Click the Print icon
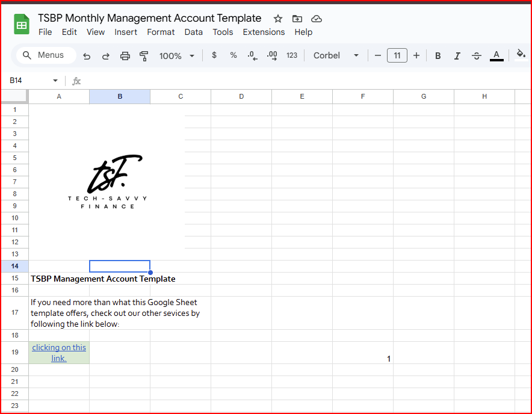Viewport: 532px width, 414px height. [x=125, y=55]
